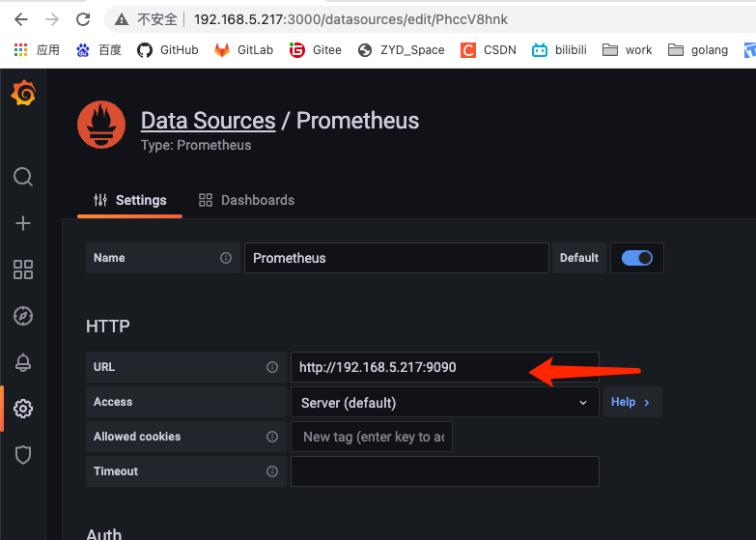
Task: Click into the Name input field
Action: [x=397, y=258]
